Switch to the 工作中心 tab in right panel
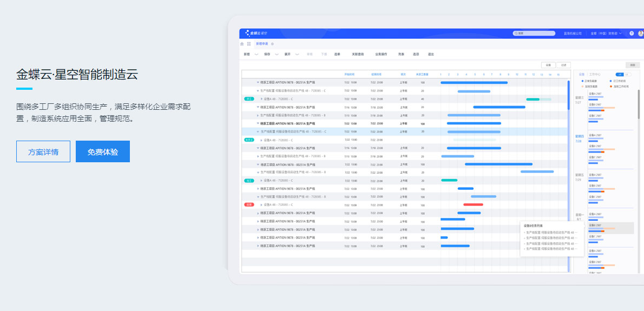The width and height of the screenshot is (644, 311). click(594, 74)
